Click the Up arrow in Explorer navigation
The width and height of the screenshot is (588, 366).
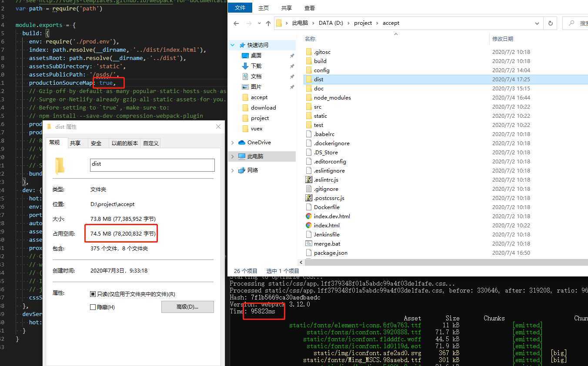[268, 23]
